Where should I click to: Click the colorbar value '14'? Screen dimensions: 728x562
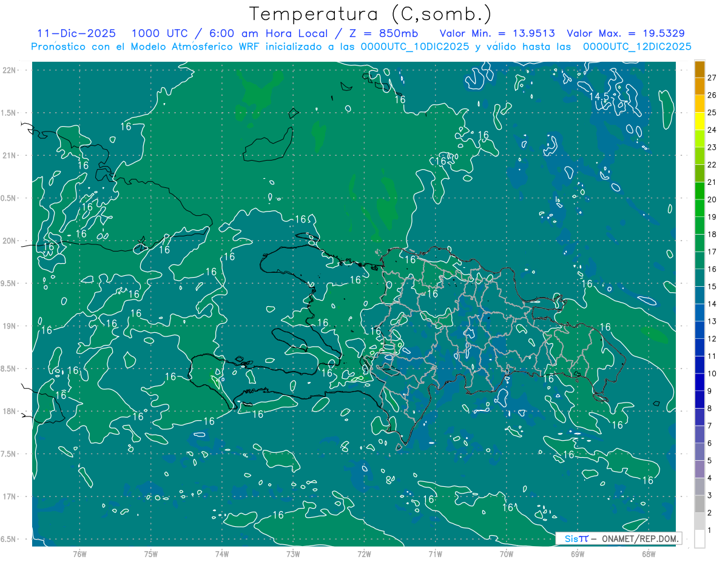tap(713, 304)
